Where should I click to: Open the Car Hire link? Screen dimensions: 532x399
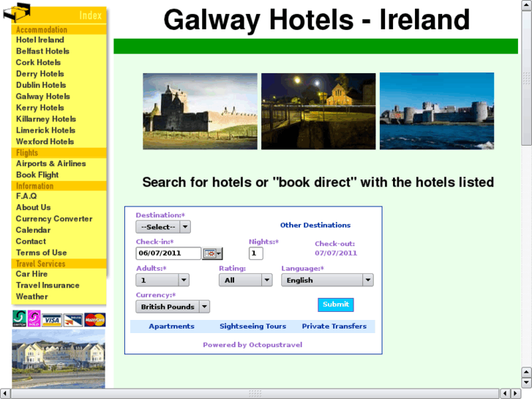click(31, 274)
